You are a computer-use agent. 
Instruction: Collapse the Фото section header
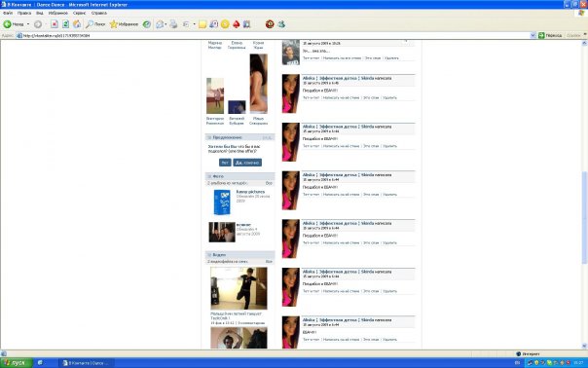(240, 176)
